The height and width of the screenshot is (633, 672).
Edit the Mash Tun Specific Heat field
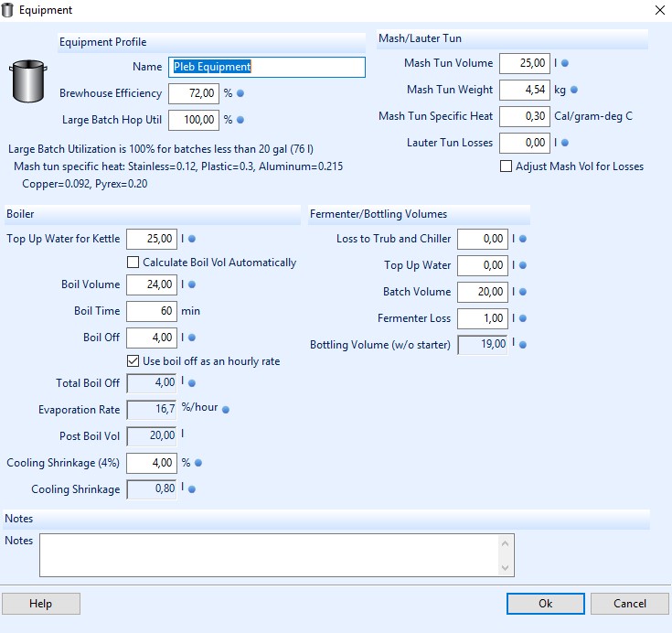pos(525,117)
